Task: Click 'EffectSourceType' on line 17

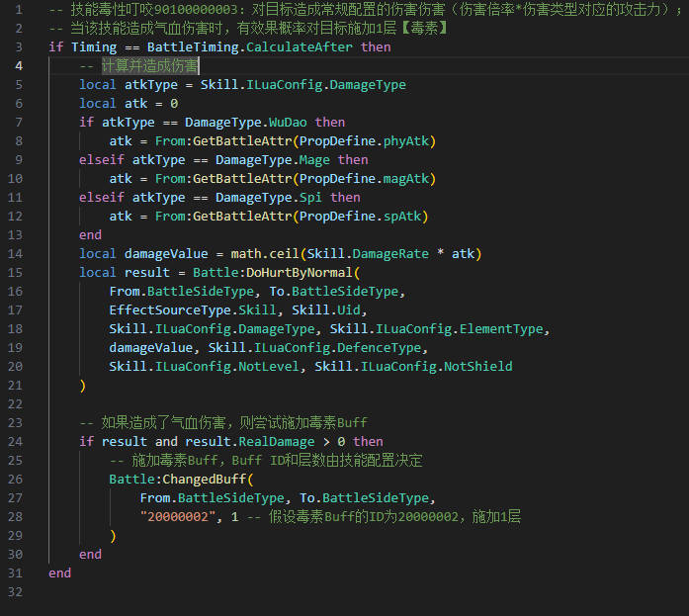Action: pyautogui.click(x=170, y=310)
